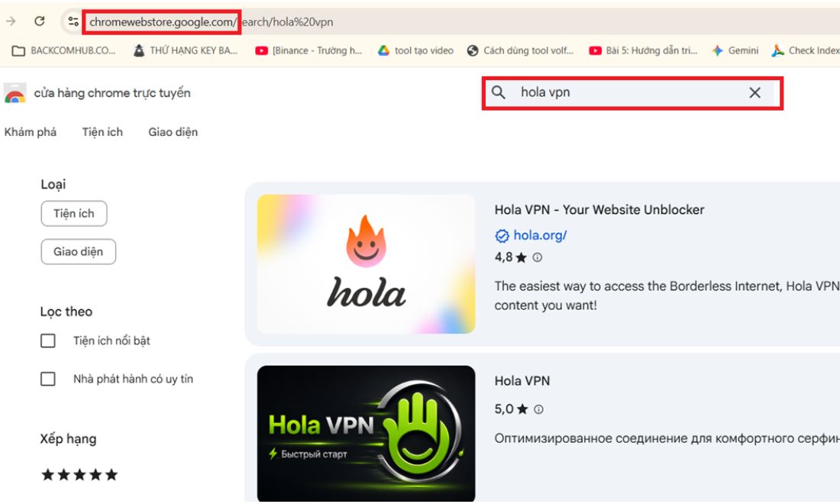This screenshot has width=840, height=504.
Task: Click the Lọc theo filter heading
Action: tap(66, 312)
